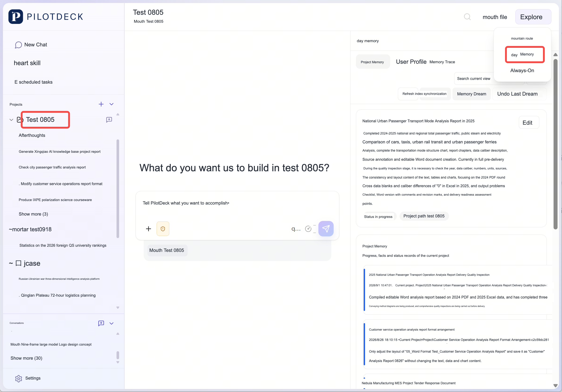The height and width of the screenshot is (392, 562).
Task: Click Edit on transport report card
Action: (x=529, y=123)
